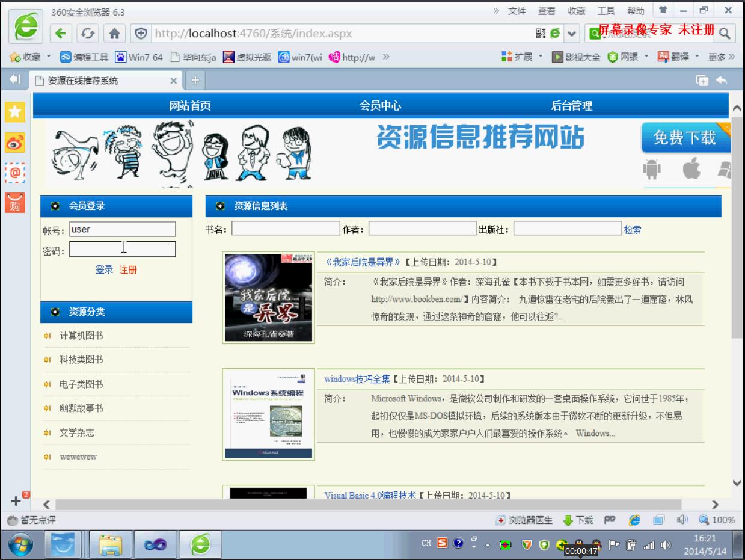
Task: Expand the 网银 dropdown
Action: [x=646, y=57]
